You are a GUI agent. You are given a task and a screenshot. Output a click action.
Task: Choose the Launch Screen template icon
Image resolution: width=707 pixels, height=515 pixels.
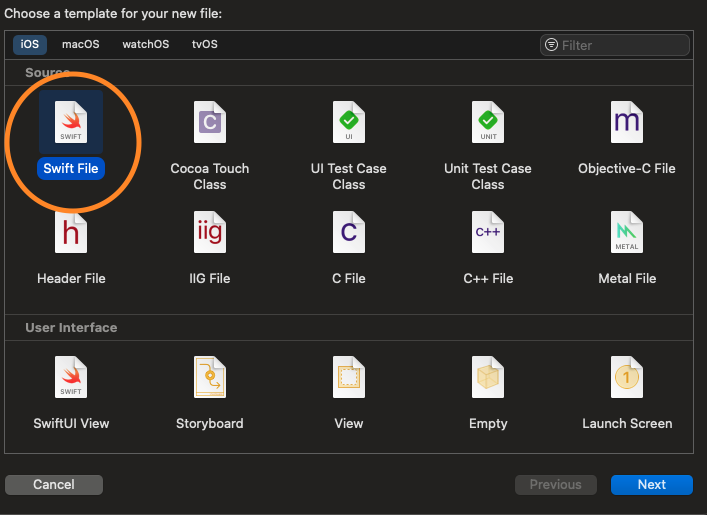tap(627, 377)
